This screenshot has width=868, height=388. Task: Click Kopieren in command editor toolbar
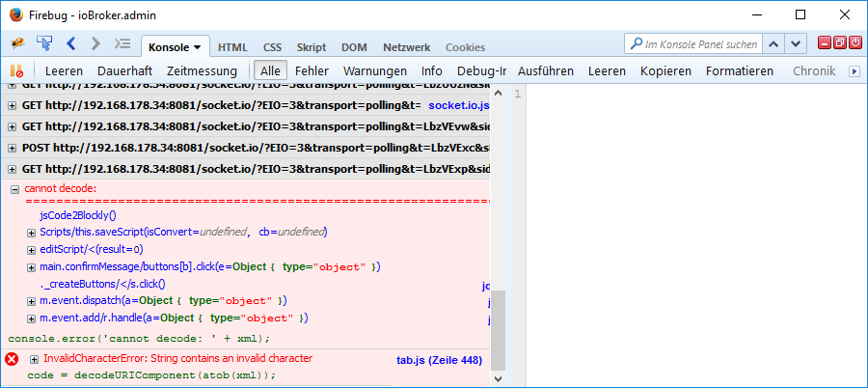(x=665, y=71)
